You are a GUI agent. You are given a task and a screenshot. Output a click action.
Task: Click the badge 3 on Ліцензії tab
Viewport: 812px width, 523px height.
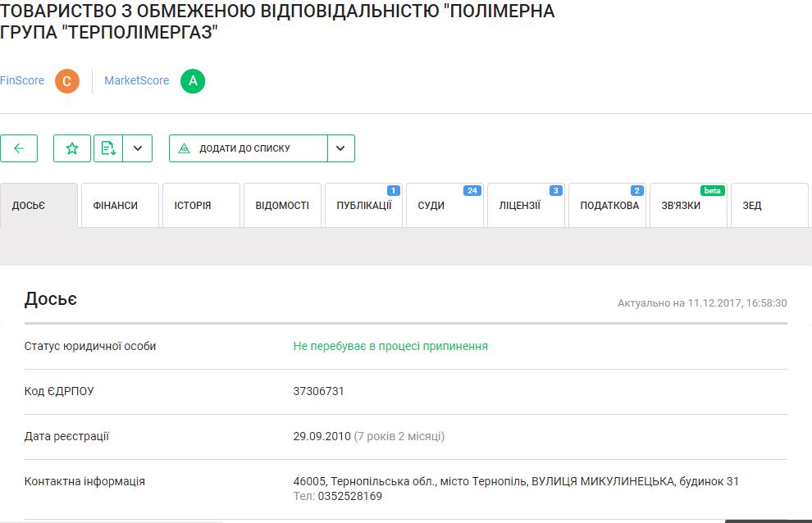point(555,190)
